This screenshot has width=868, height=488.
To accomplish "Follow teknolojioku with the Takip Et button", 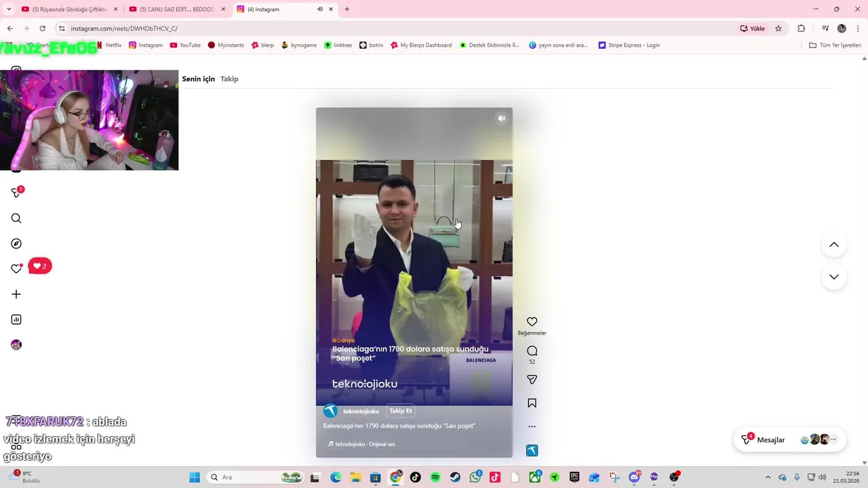I will coord(401,411).
